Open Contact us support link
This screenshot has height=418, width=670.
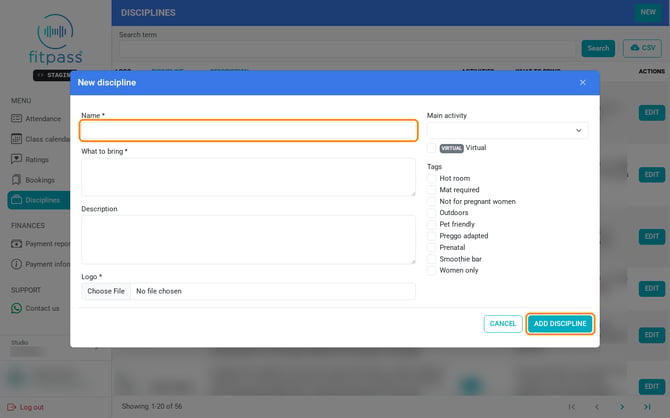[36, 308]
